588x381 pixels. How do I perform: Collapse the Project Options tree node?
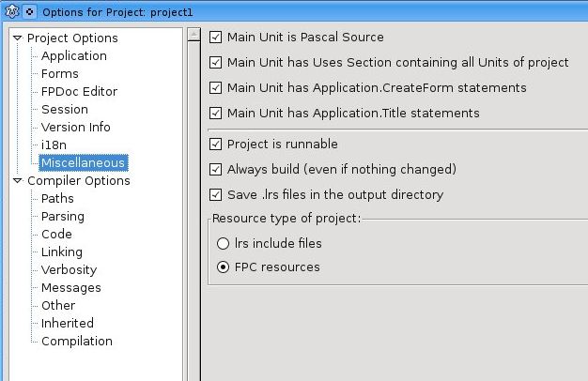click(x=17, y=38)
